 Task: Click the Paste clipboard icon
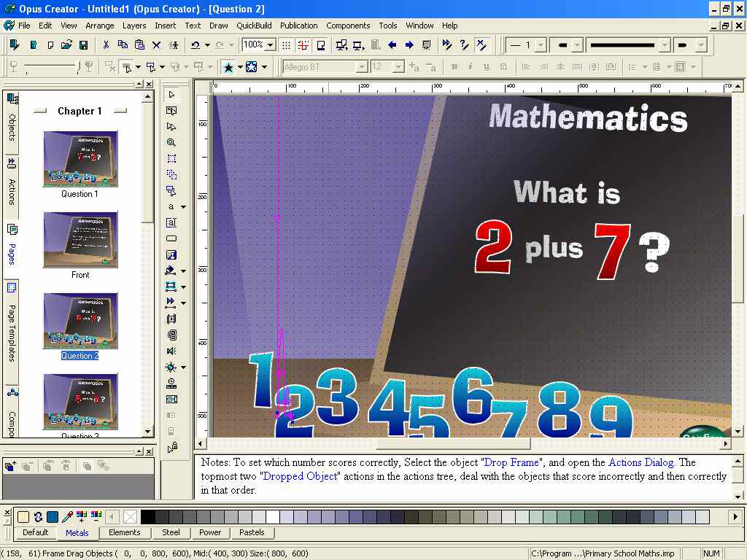click(x=139, y=45)
